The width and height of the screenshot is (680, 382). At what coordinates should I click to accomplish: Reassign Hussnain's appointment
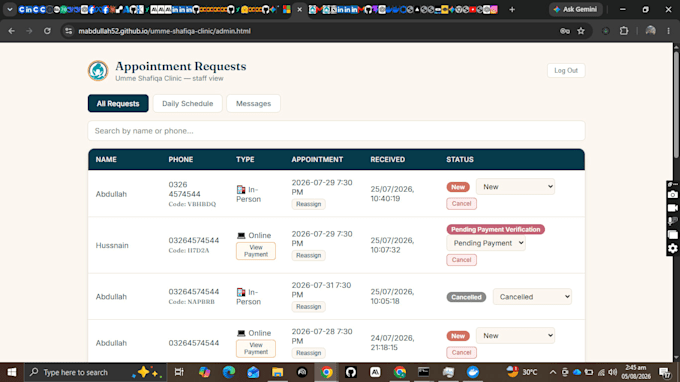(x=308, y=255)
